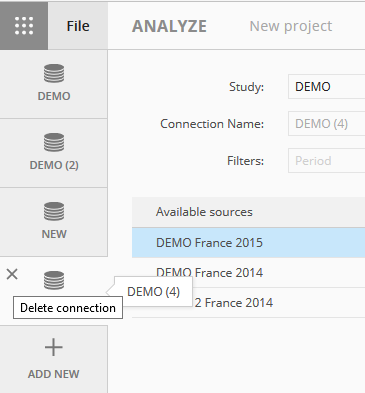Viewport: 365px width, 393px height.
Task: Click the DEMO label in sidebar
Action: [54, 96]
